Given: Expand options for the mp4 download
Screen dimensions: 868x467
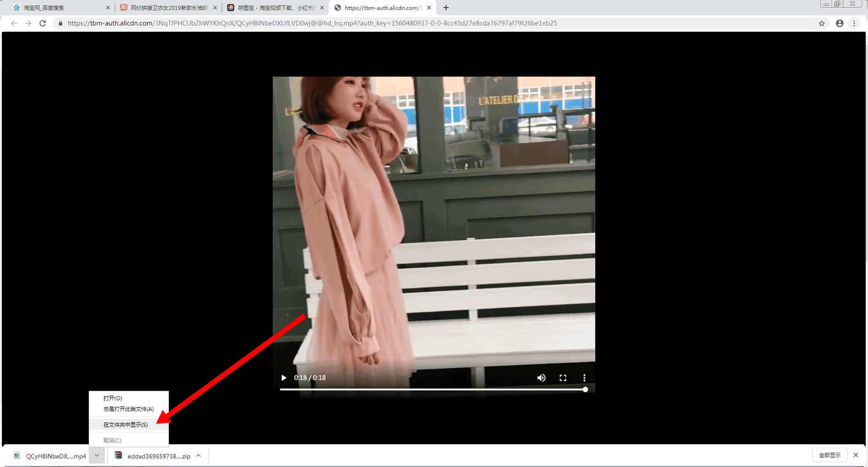Looking at the screenshot, I should click(x=97, y=456).
